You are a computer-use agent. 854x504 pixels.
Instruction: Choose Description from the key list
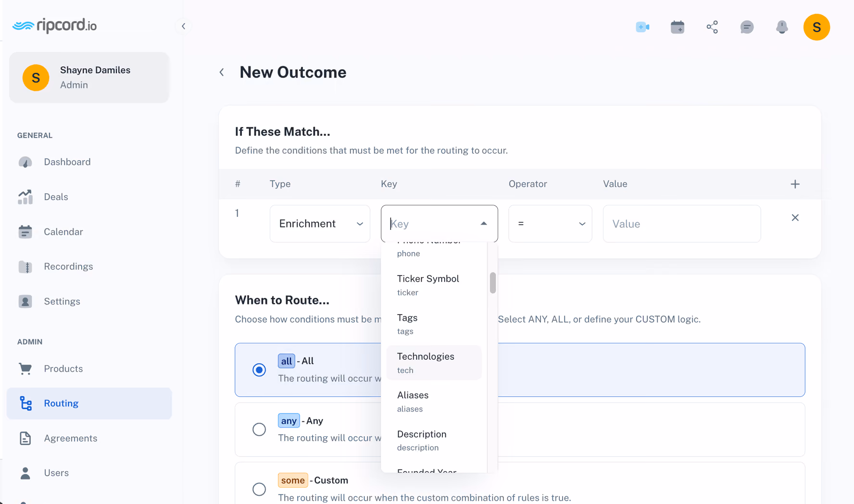point(434,441)
